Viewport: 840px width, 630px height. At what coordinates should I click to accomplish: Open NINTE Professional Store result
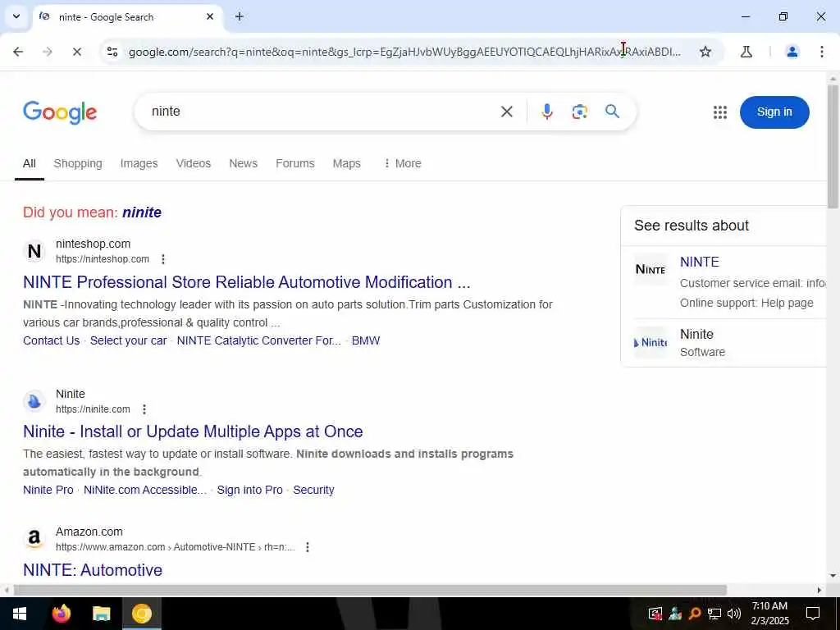(x=246, y=282)
